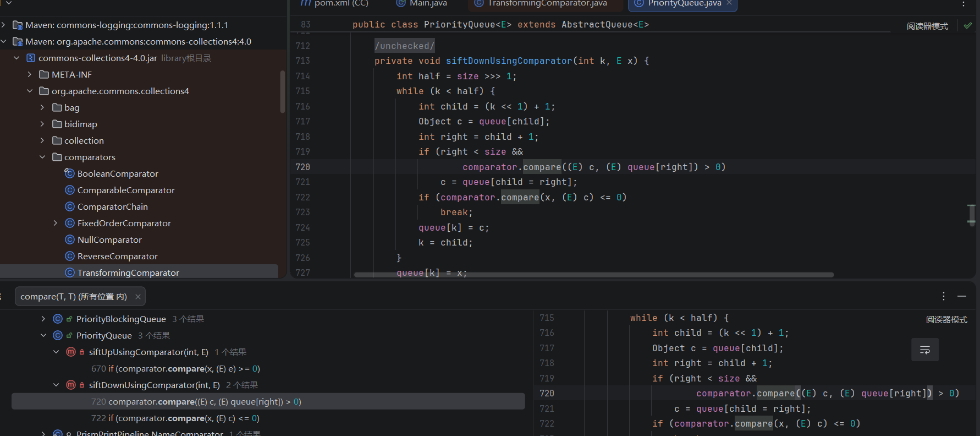Close the compare(T, T) usages tab
The width and height of the screenshot is (980, 436).
138,297
